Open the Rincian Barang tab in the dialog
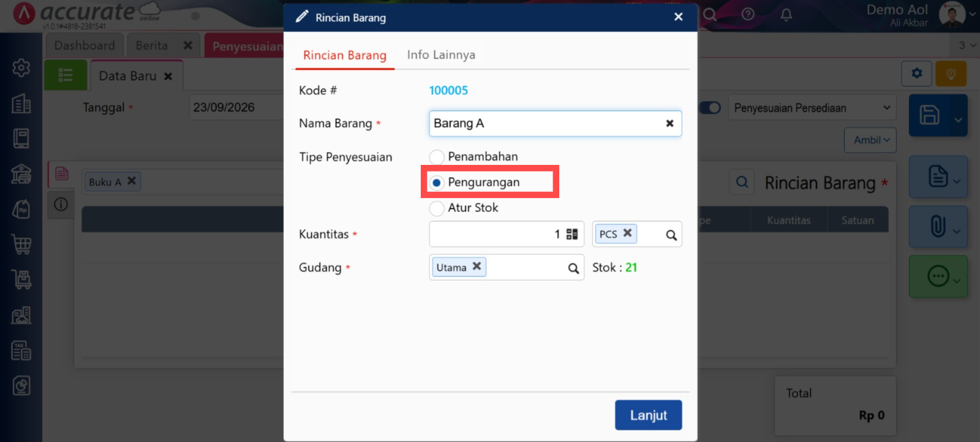Viewport: 980px width, 442px height. [x=345, y=55]
